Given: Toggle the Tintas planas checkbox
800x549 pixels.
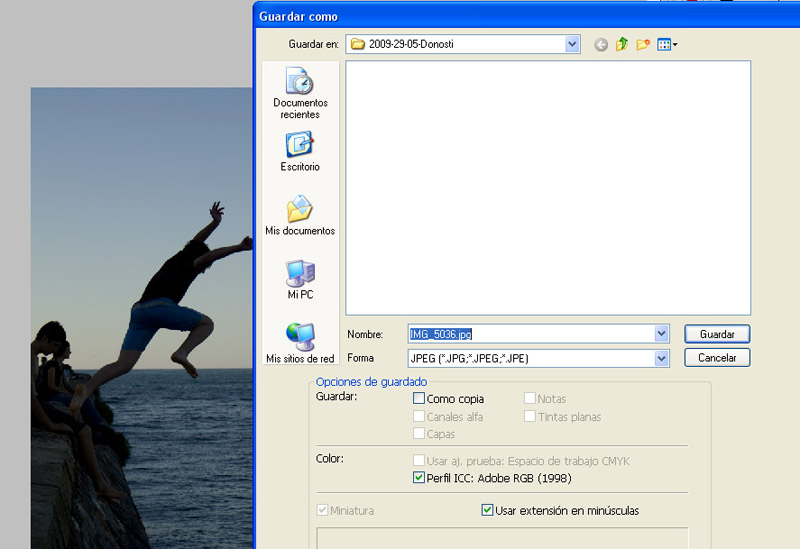Looking at the screenshot, I should tap(530, 416).
